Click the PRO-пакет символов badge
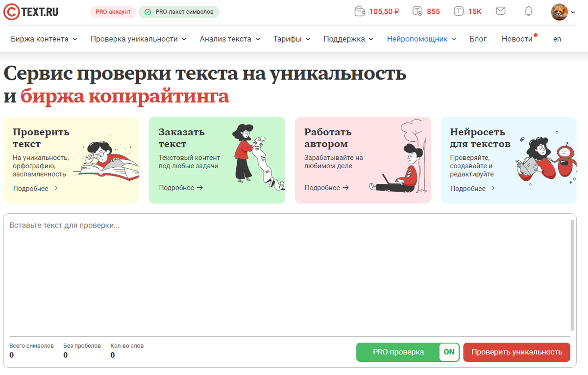This screenshot has width=588, height=375. (179, 12)
